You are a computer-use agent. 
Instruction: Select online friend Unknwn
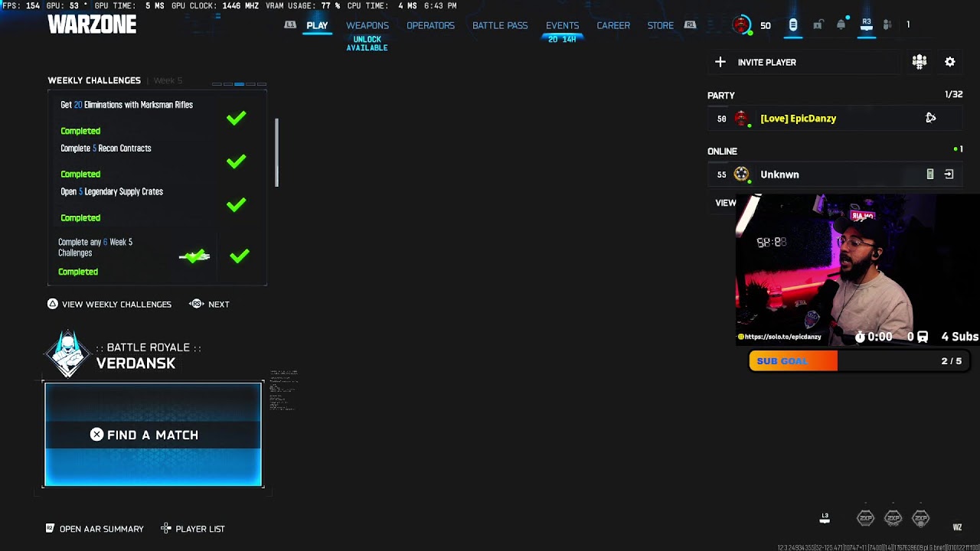(x=835, y=174)
